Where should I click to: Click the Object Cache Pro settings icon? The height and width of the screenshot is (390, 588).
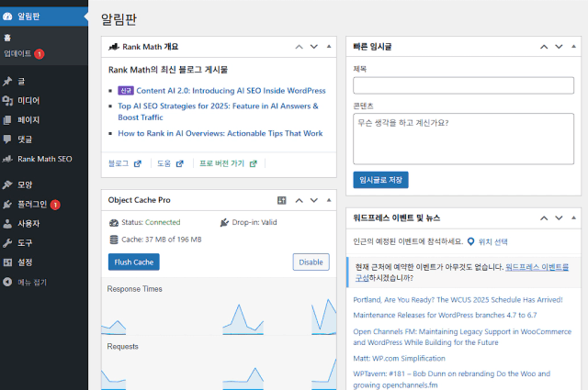click(x=282, y=200)
